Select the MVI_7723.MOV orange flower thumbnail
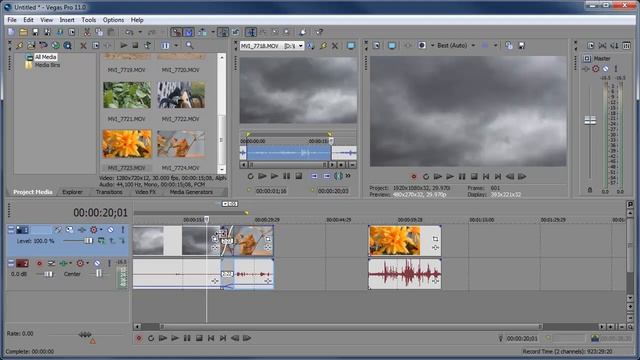Viewport: 640px width, 360px height. 127,144
